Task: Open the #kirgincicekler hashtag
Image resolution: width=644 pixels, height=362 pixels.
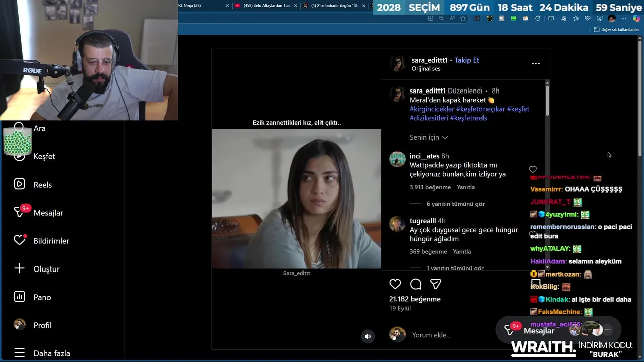Action: coord(432,109)
